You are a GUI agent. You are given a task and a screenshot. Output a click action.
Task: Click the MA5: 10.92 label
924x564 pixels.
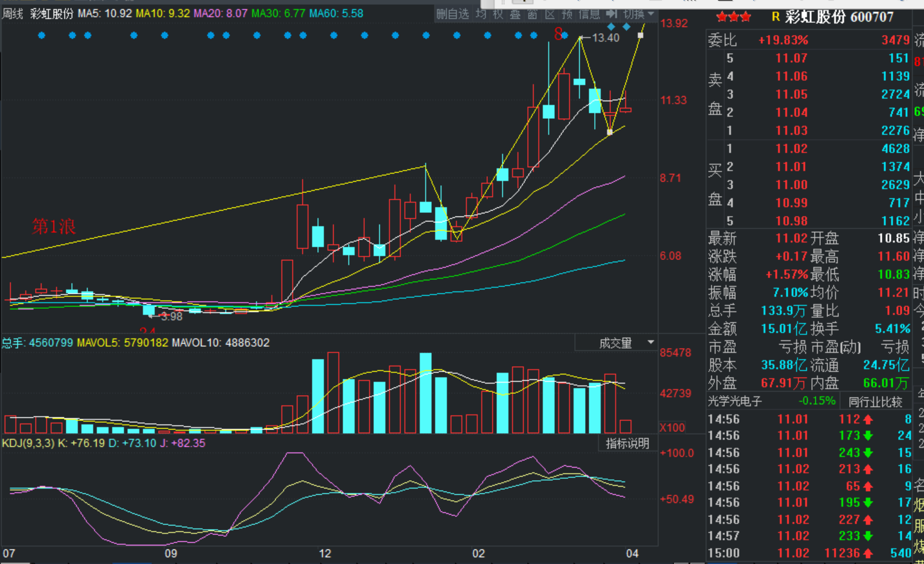tap(105, 13)
